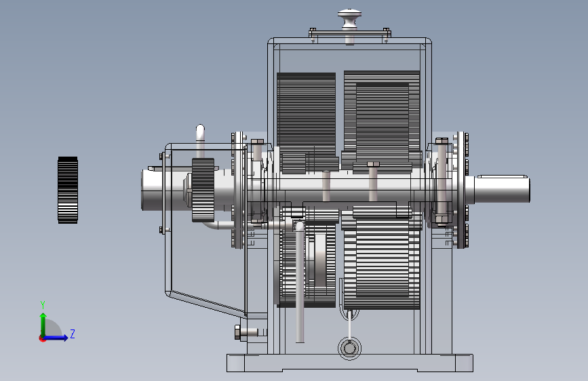Select the base plate of the gearbox
The image size is (588, 381).
click(350, 363)
